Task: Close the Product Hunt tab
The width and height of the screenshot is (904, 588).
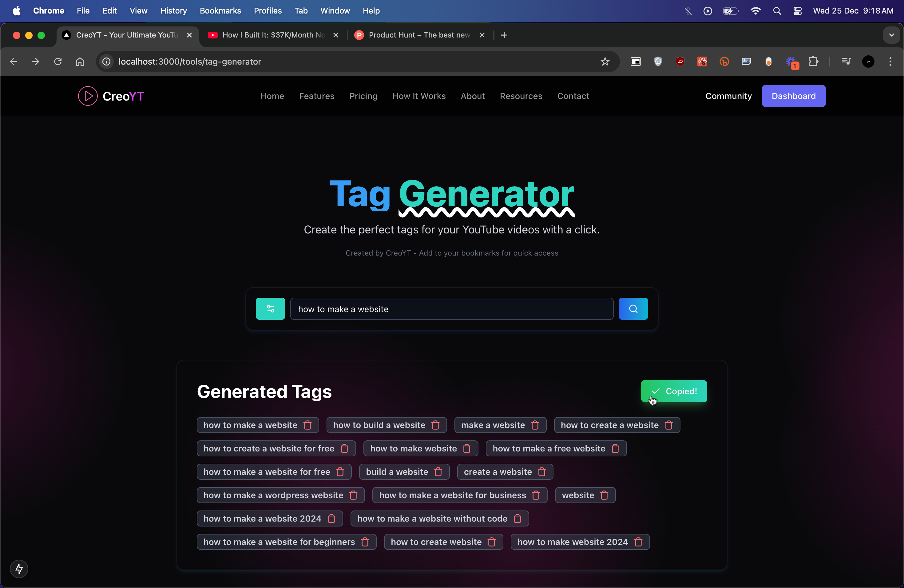Action: pyautogui.click(x=482, y=35)
